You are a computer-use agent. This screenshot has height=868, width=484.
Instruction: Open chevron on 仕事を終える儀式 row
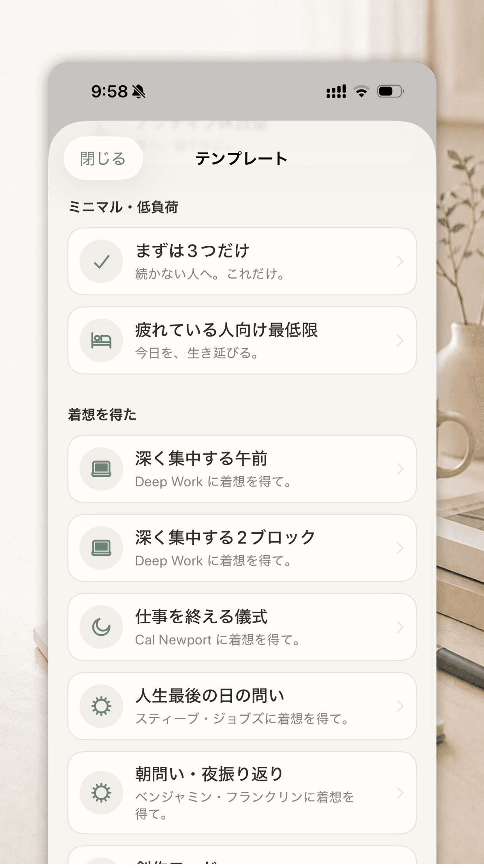[400, 627]
